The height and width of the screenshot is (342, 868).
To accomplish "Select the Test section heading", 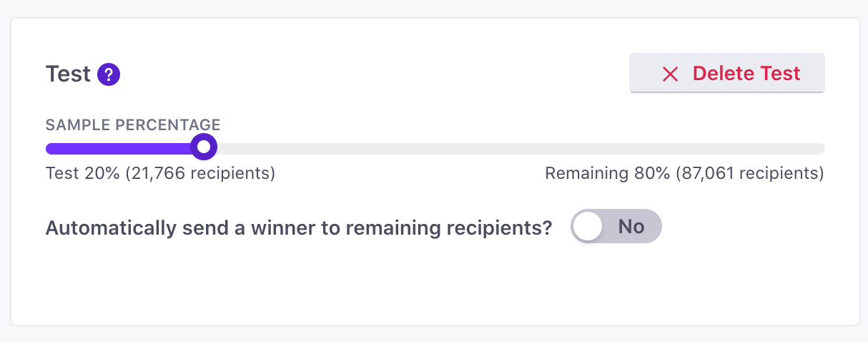I will pyautogui.click(x=68, y=74).
